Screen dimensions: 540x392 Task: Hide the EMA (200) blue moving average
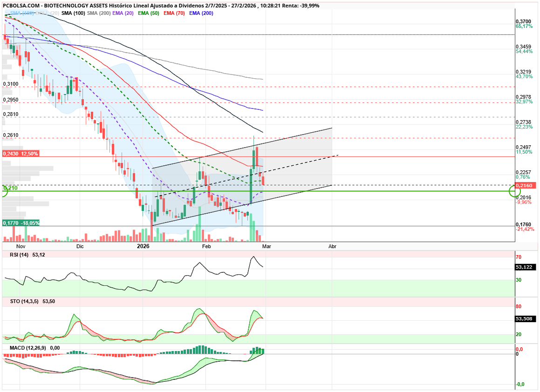(202, 13)
